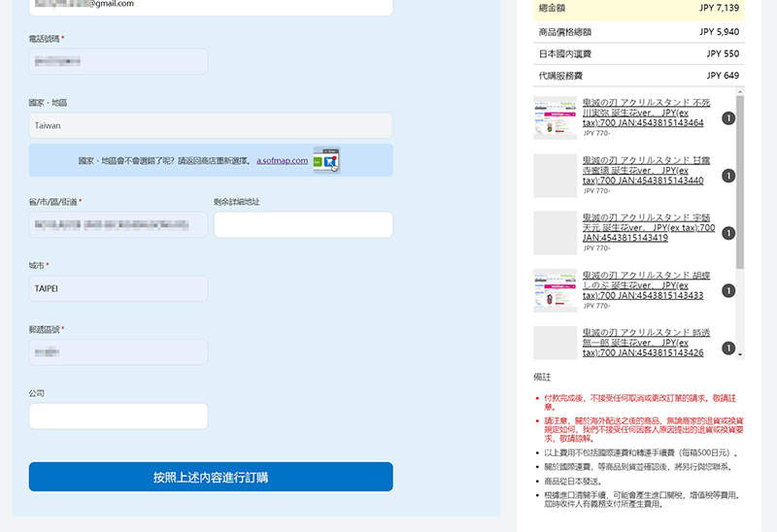
Task: Open product link ending JAN:4543815143464
Action: pos(646,113)
